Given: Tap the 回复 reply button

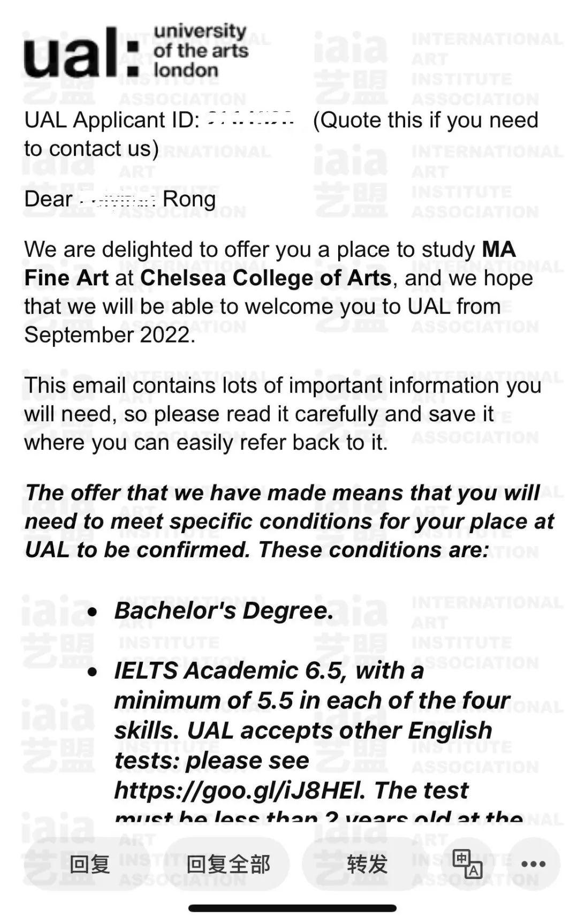Looking at the screenshot, I should pyautogui.click(x=90, y=864).
